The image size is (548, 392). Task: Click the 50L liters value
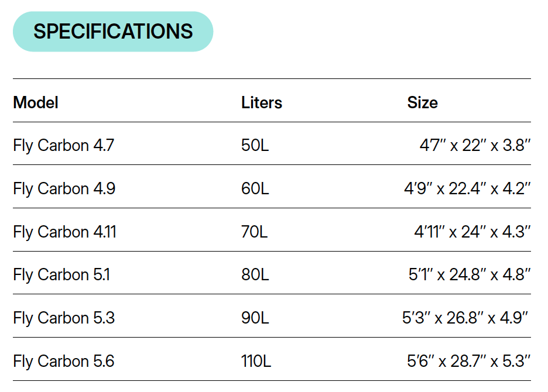click(x=255, y=145)
